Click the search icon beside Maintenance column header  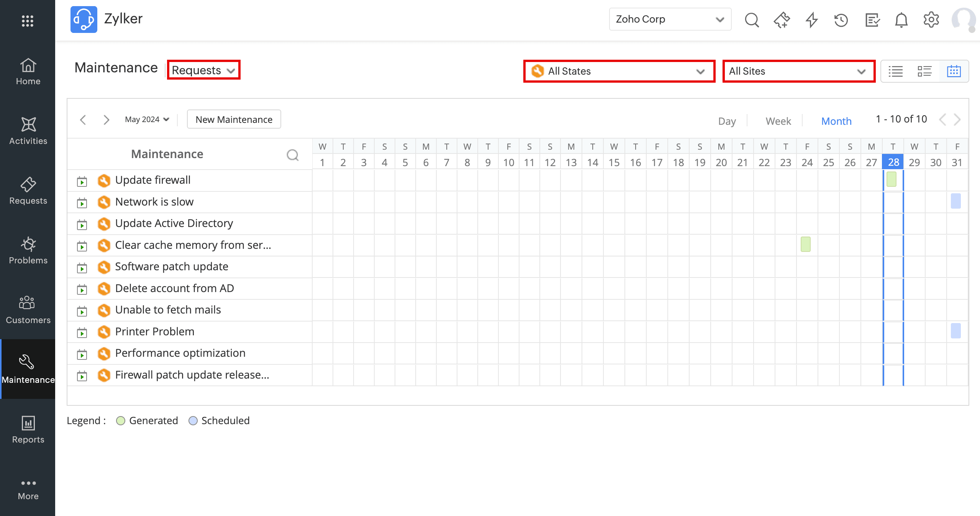coord(293,155)
